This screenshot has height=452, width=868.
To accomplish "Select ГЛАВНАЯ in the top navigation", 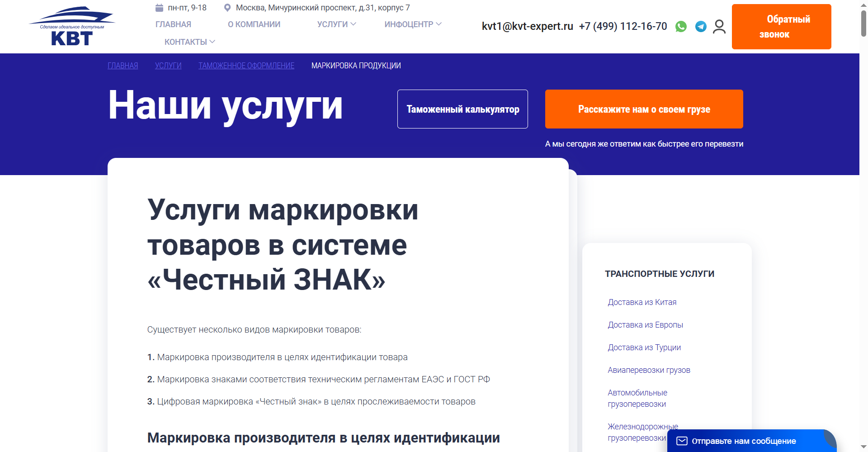I will 173,24.
